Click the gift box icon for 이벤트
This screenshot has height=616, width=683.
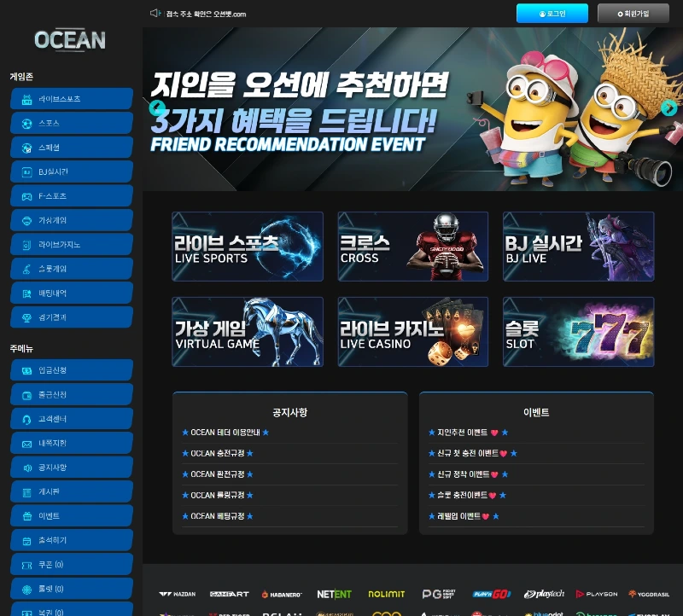pyautogui.click(x=26, y=516)
